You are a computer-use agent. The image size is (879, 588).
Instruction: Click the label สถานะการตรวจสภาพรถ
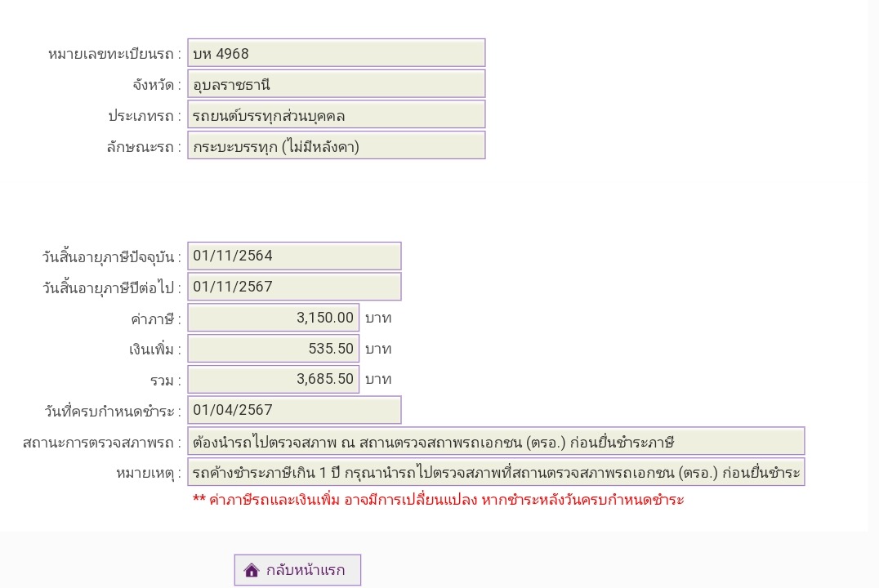click(102, 443)
